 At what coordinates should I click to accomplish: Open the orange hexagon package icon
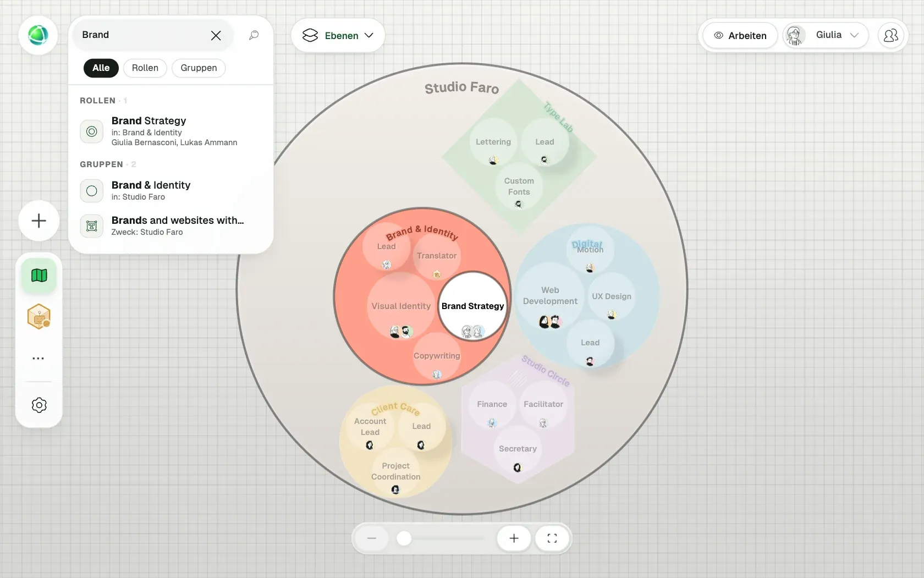pos(39,317)
